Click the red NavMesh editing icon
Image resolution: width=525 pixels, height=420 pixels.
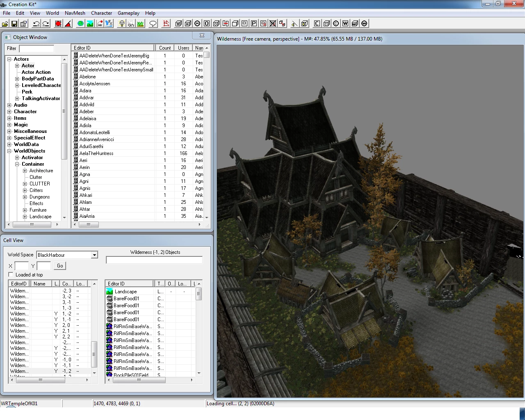pos(166,24)
